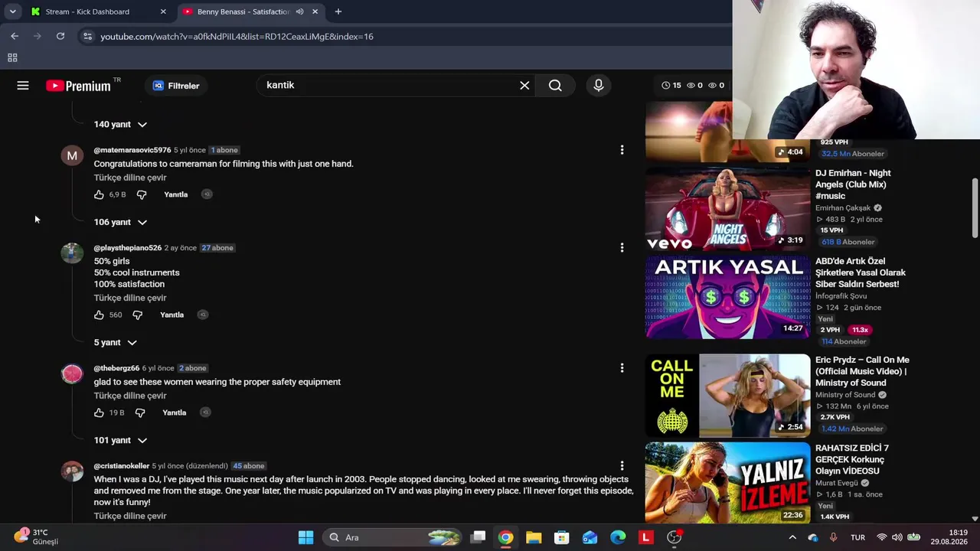The width and height of the screenshot is (980, 551).
Task: Open options menu for @matemarasovic5976 comment
Action: pyautogui.click(x=622, y=150)
